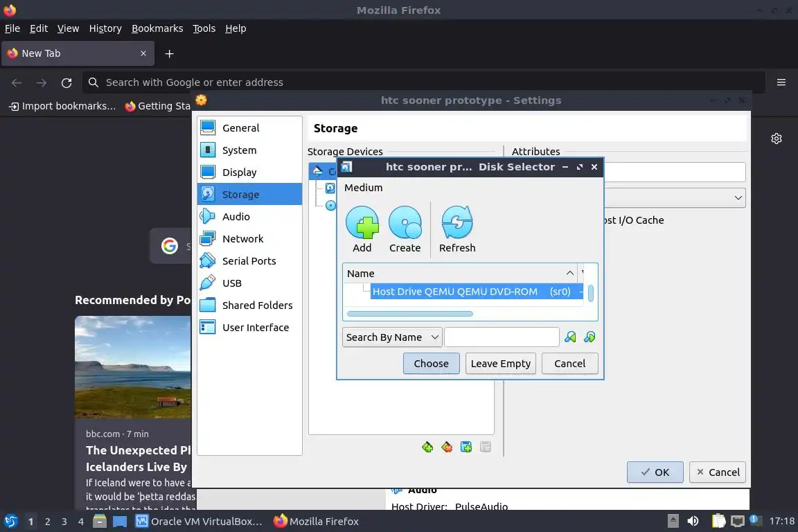Open Firefox History menu
This screenshot has width=798, height=532.
tap(105, 28)
